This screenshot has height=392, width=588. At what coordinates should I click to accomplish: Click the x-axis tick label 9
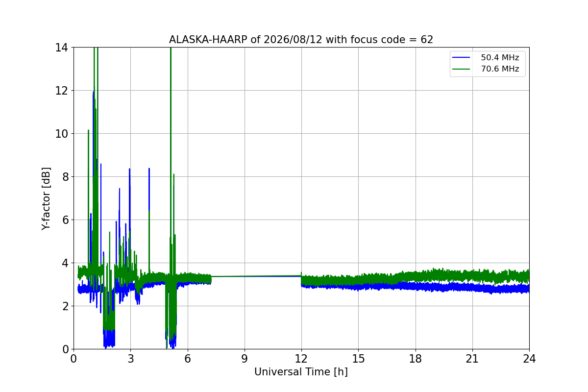click(x=245, y=359)
